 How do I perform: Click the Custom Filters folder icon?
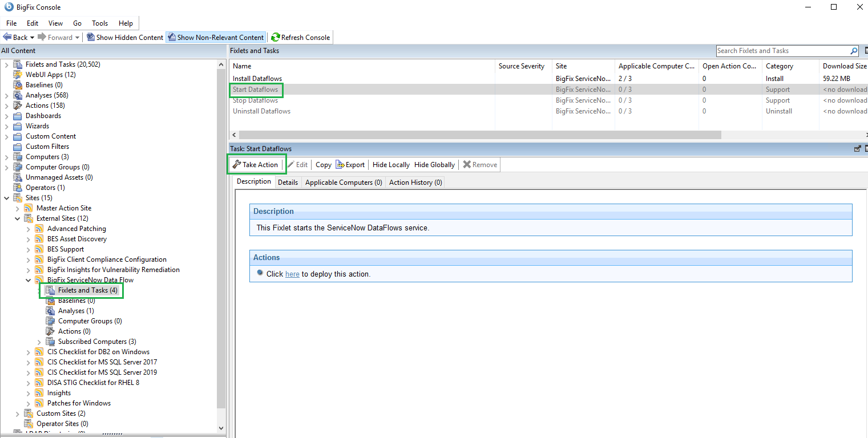[17, 147]
